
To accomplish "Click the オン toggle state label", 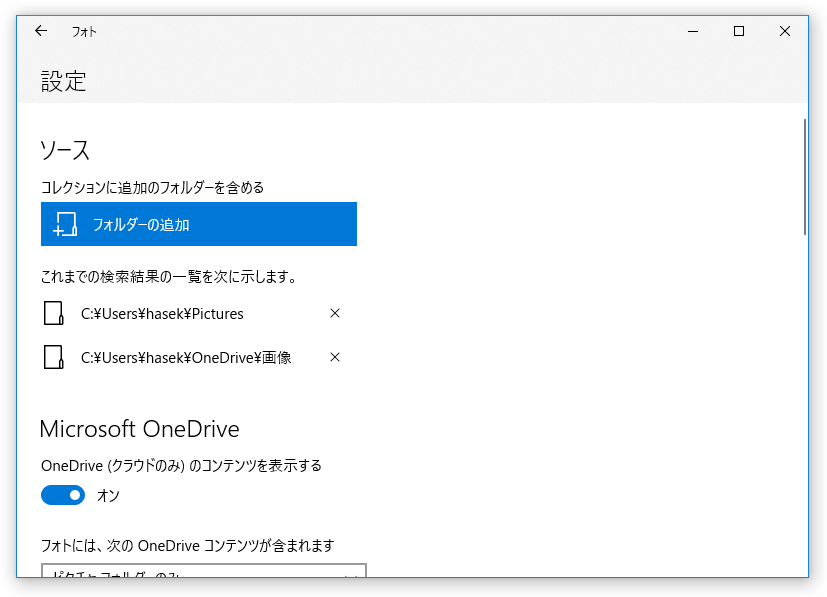I will pos(109,496).
